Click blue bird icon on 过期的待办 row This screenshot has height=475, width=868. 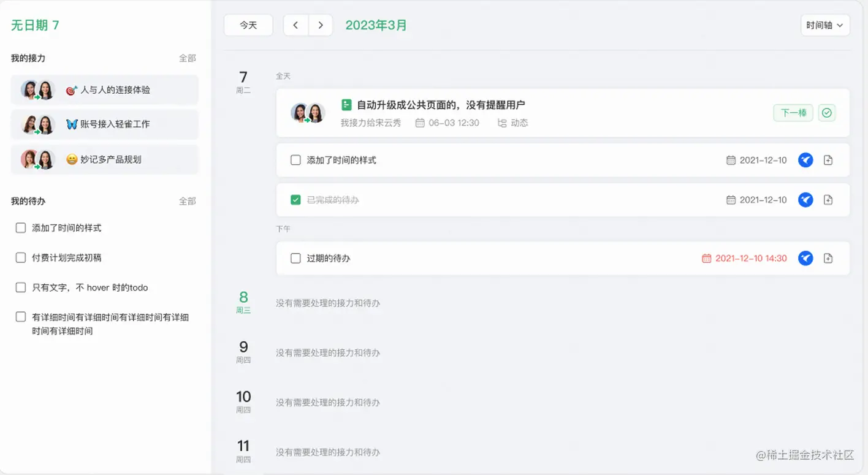coord(805,258)
